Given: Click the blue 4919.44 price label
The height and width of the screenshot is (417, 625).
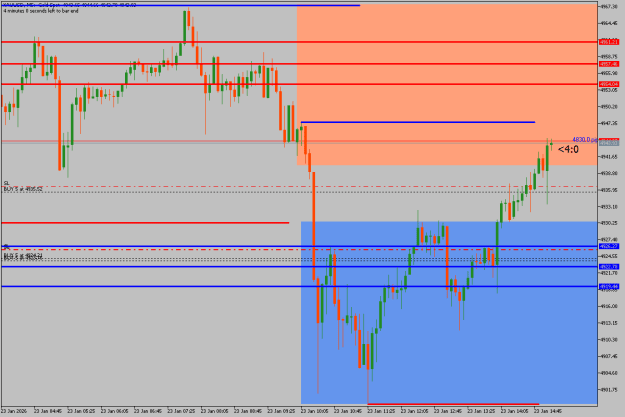Looking at the screenshot, I should coord(609,287).
